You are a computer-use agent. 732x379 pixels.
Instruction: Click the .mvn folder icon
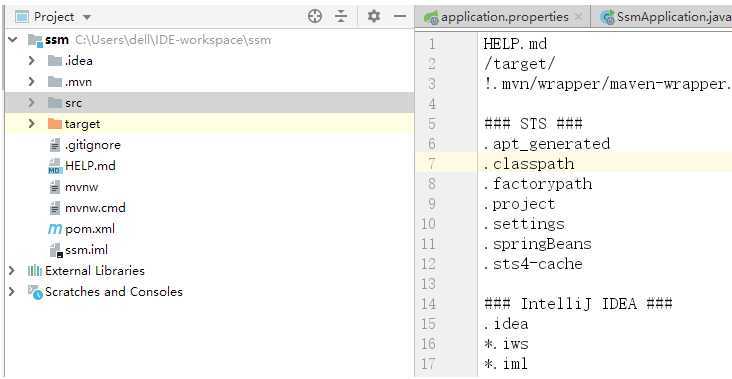coord(55,82)
